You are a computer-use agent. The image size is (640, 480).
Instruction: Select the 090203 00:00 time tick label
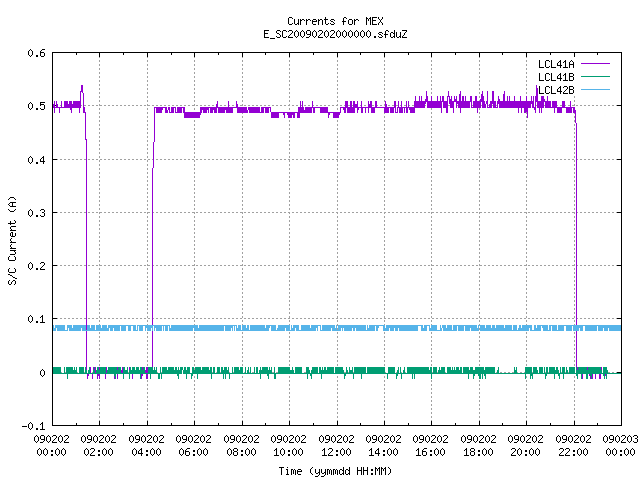tap(620, 445)
